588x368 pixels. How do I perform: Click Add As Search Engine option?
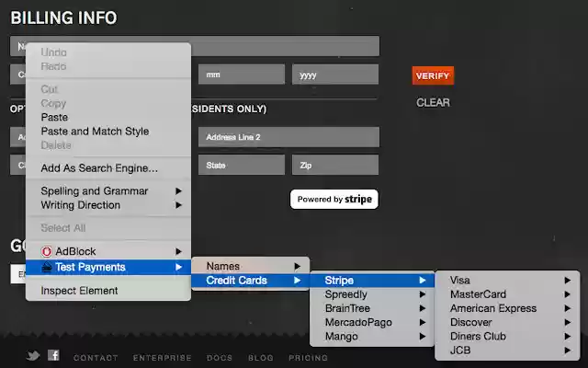tap(99, 168)
